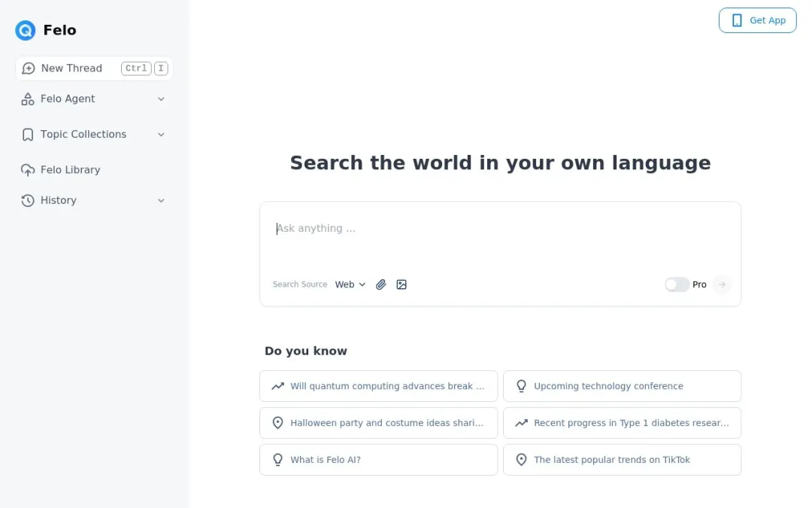This screenshot has height=508, width=812.
Task: Click the Get App button
Action: pyautogui.click(x=758, y=20)
